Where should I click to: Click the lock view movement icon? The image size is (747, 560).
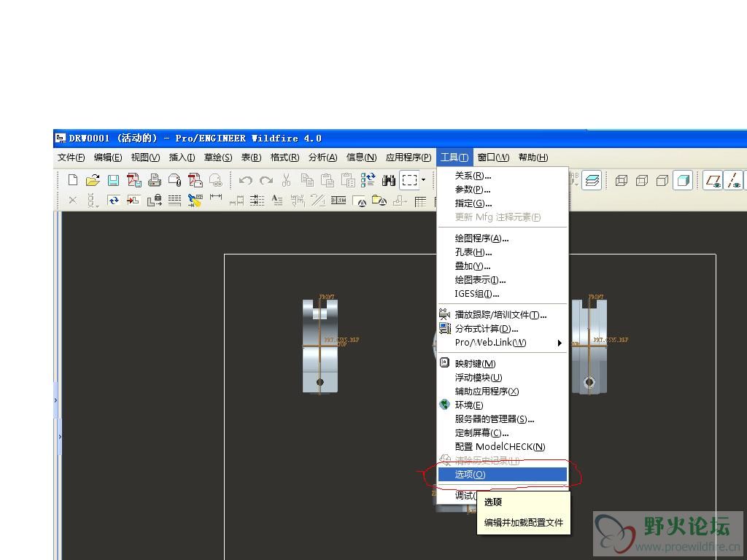click(155, 201)
